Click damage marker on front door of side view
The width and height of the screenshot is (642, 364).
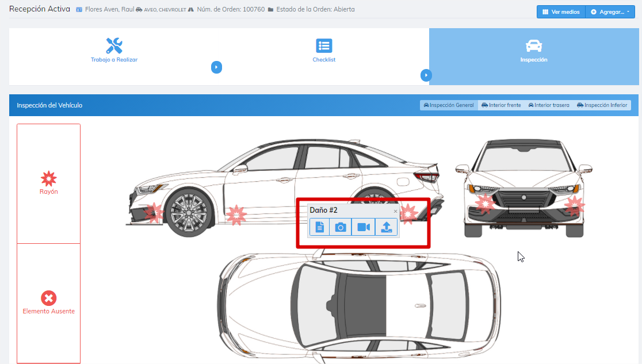click(x=236, y=214)
